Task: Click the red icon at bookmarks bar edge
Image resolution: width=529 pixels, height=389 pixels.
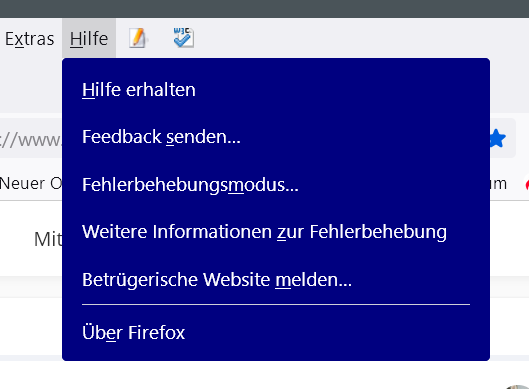Action: point(527,184)
